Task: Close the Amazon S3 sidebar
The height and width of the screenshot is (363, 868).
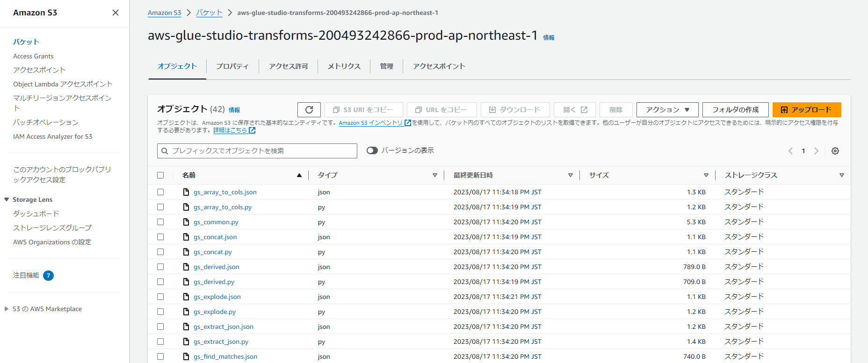Action: pos(116,13)
